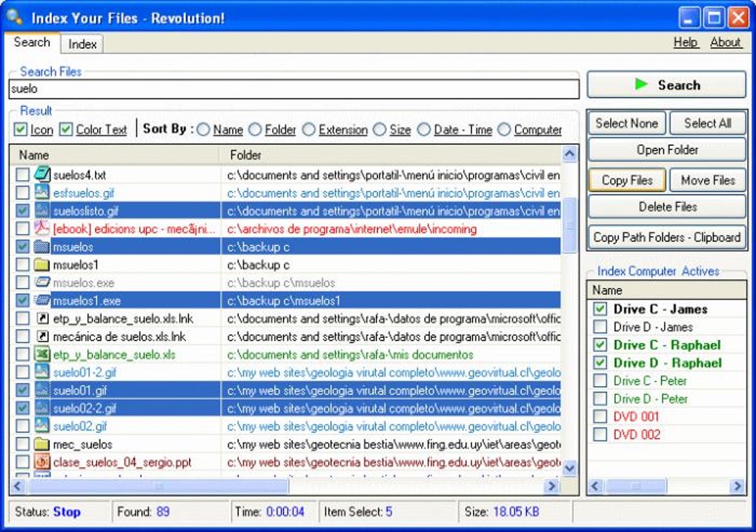Uncheck the Drive C - James checkbox
This screenshot has width=756, height=532.
(600, 309)
